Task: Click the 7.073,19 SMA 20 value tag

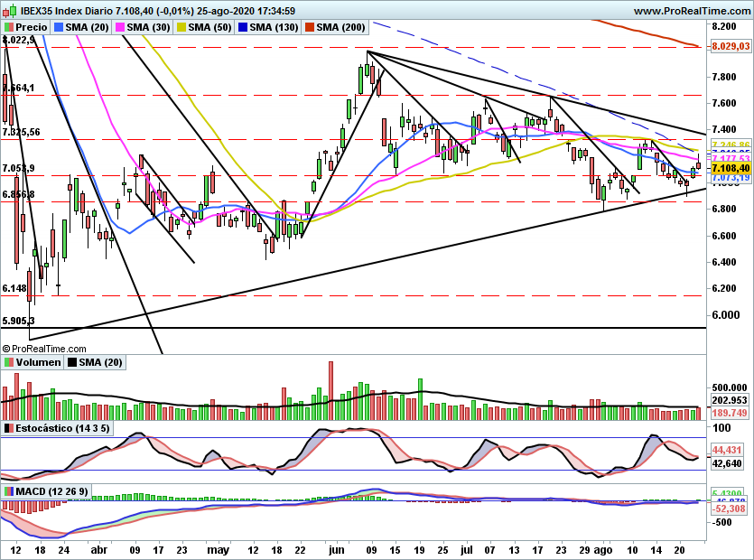Action: (731, 178)
